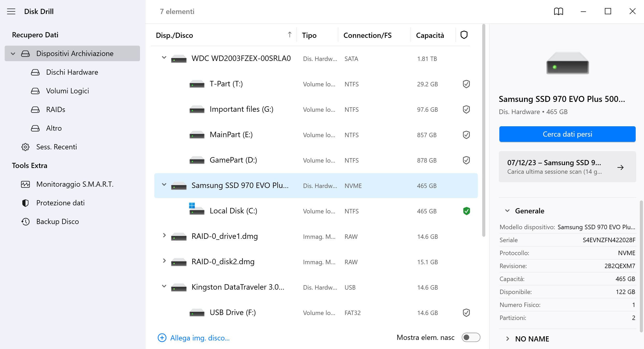
Task: Click the S.M.A.R.T. monitoring icon
Action: tap(25, 184)
